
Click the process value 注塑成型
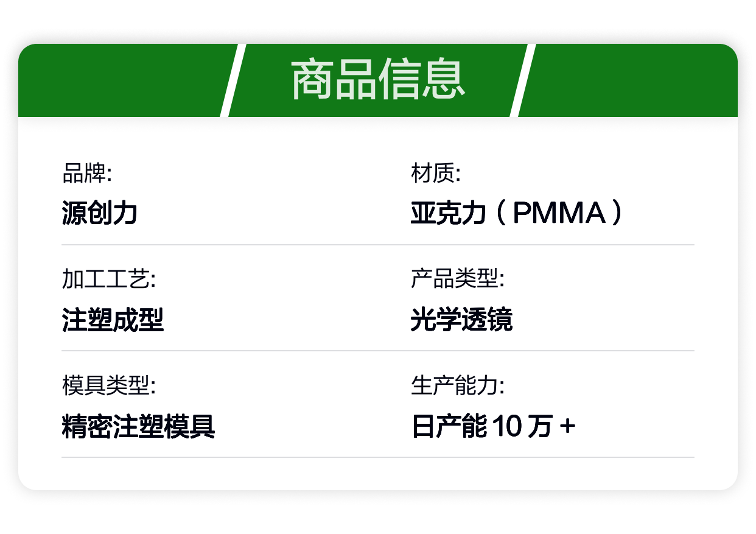coord(113,320)
